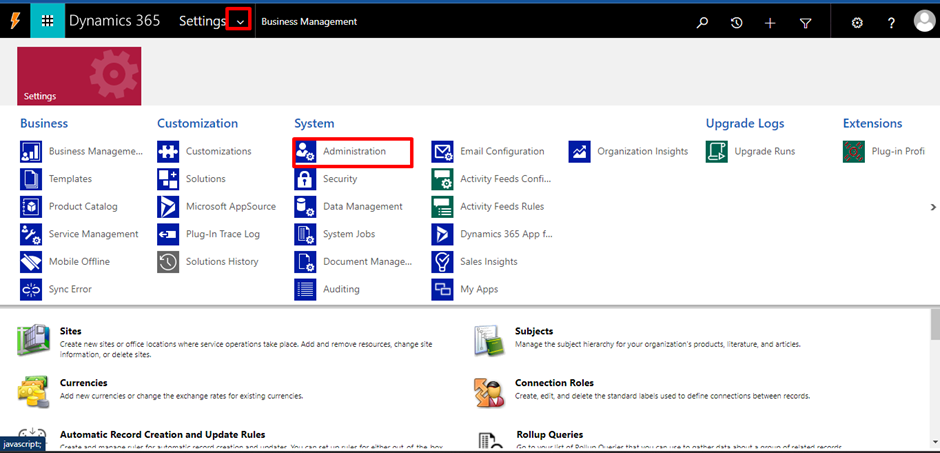
Task: Open the Security padlock icon
Action: [305, 179]
